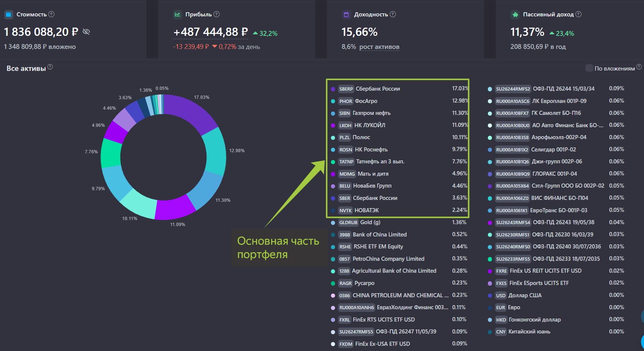Viewport: 644px width, 351px height.
Task: Click the BELU ticker badge
Action: 345,186
